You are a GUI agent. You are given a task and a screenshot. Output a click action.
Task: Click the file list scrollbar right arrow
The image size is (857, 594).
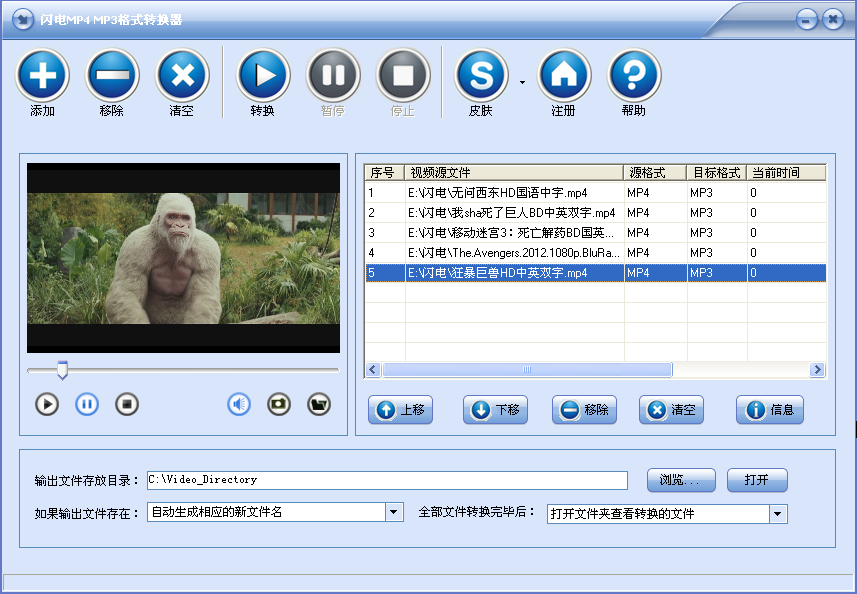(817, 370)
